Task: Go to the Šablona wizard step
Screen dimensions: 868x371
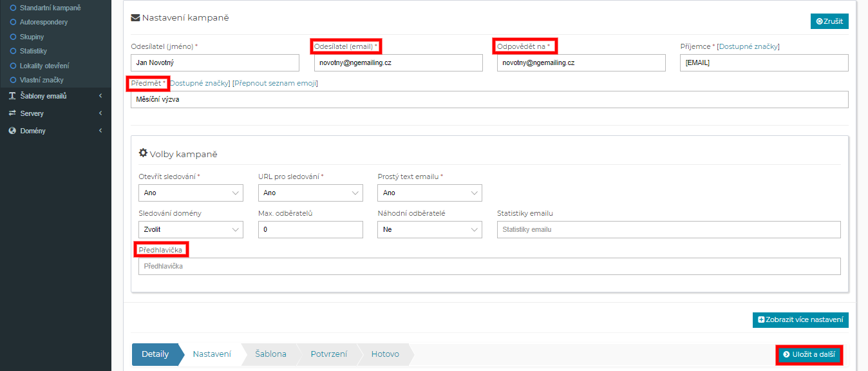Action: (270, 354)
